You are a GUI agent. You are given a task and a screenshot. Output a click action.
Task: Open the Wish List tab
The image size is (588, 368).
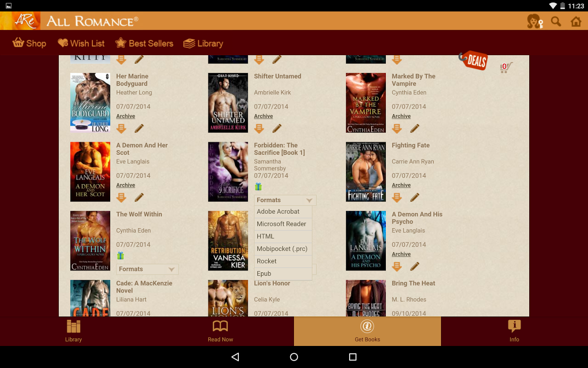(x=81, y=43)
